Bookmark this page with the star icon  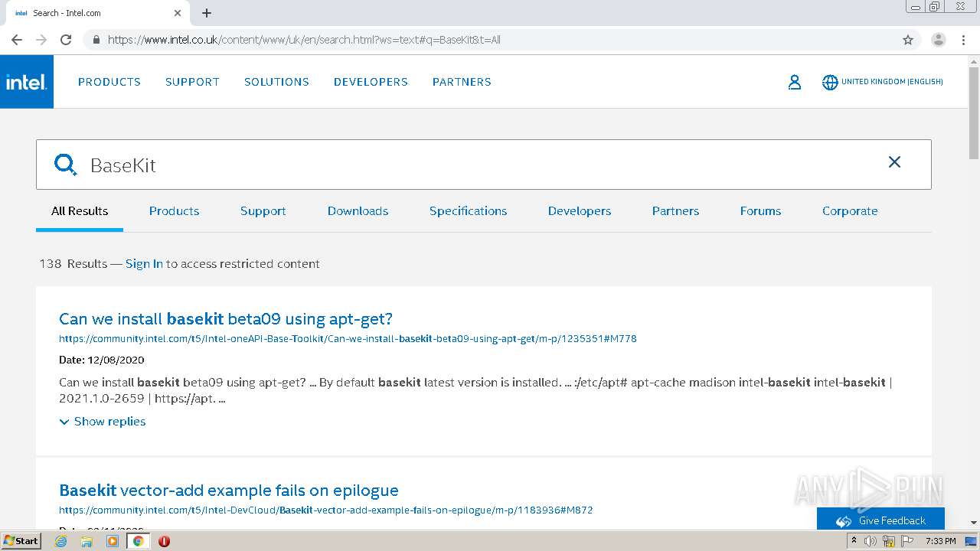click(908, 40)
